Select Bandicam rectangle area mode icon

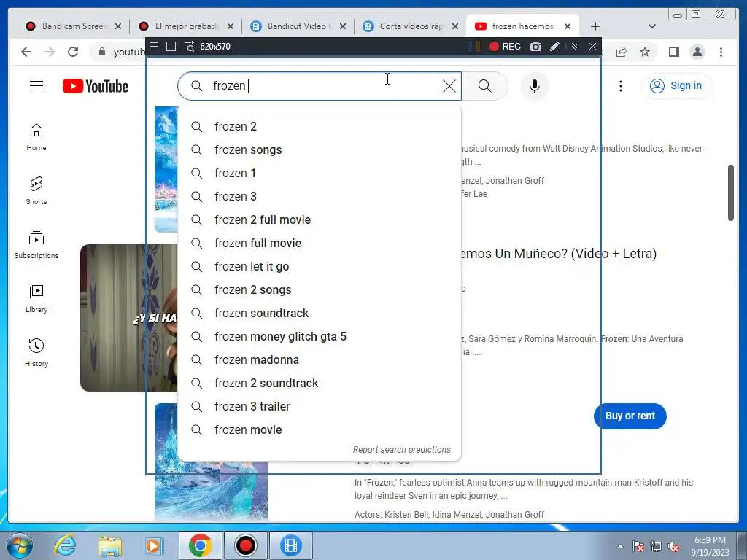coord(171,47)
